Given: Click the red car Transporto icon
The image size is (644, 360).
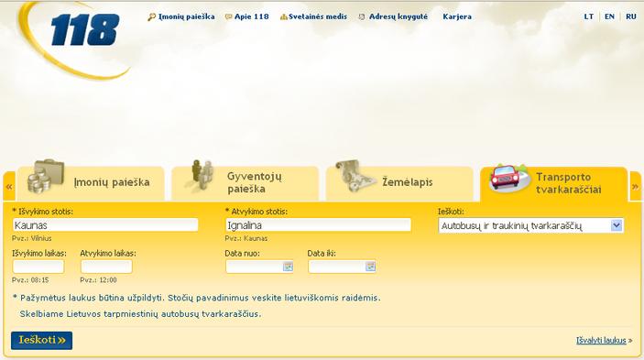Looking at the screenshot, I should [x=508, y=178].
